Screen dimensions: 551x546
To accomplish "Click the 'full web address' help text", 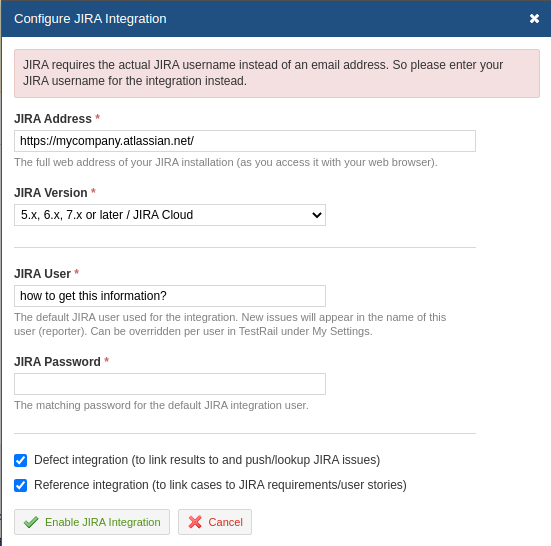I will point(226,162).
